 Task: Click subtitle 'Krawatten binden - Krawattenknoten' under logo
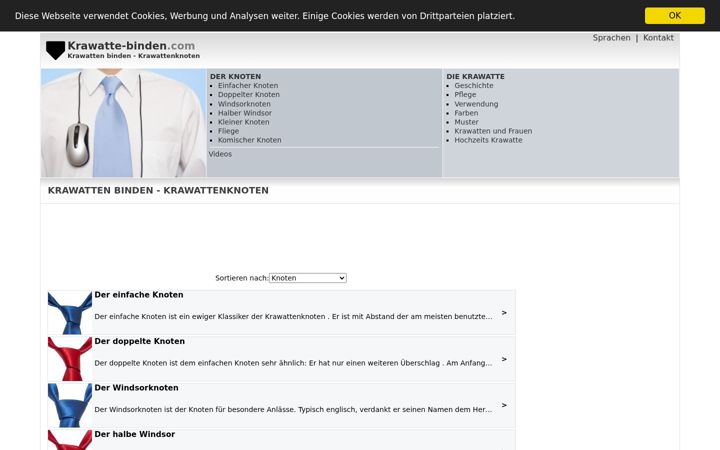[x=134, y=56]
